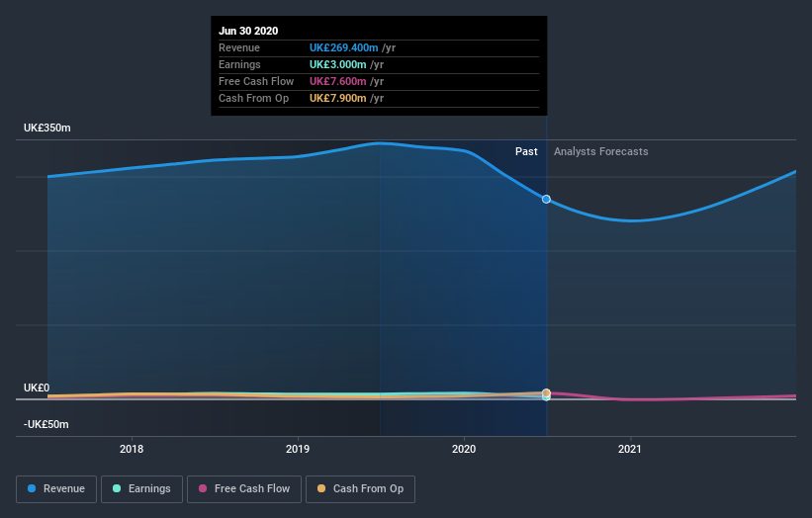Click the UK£0 y-axis label
The width and height of the screenshot is (812, 518).
click(37, 388)
